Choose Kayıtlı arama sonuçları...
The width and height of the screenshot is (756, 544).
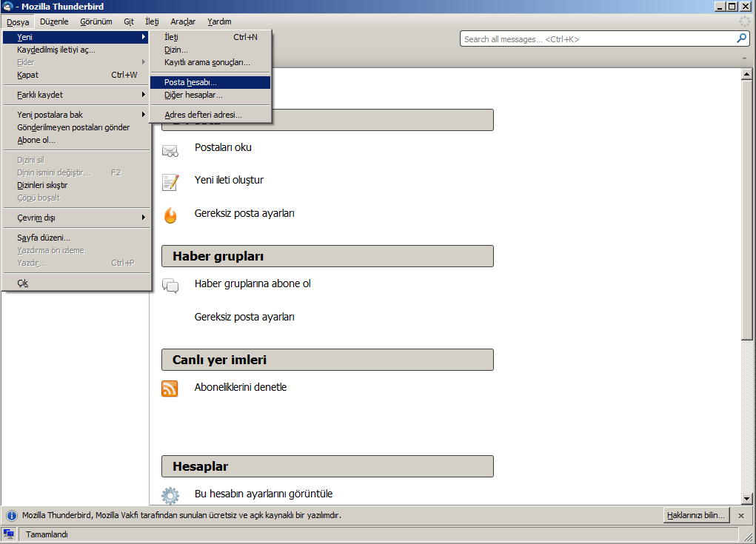click(x=210, y=62)
